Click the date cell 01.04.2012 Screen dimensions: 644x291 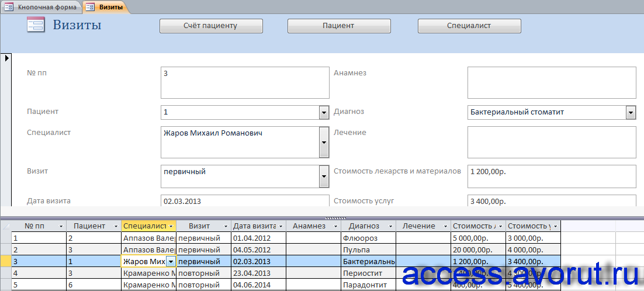click(258, 238)
